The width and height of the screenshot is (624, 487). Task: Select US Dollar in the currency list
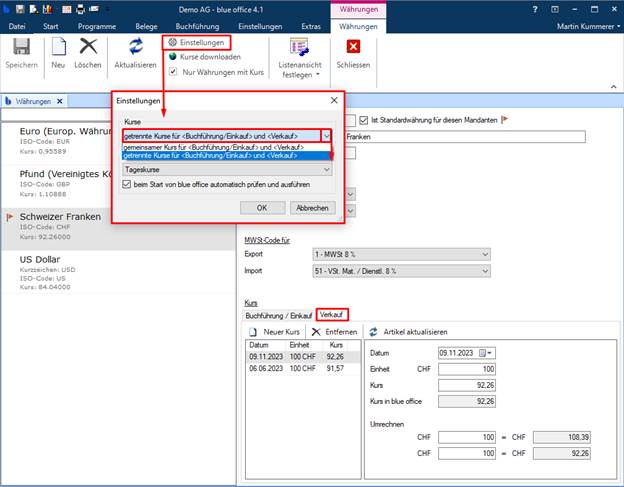(119, 273)
